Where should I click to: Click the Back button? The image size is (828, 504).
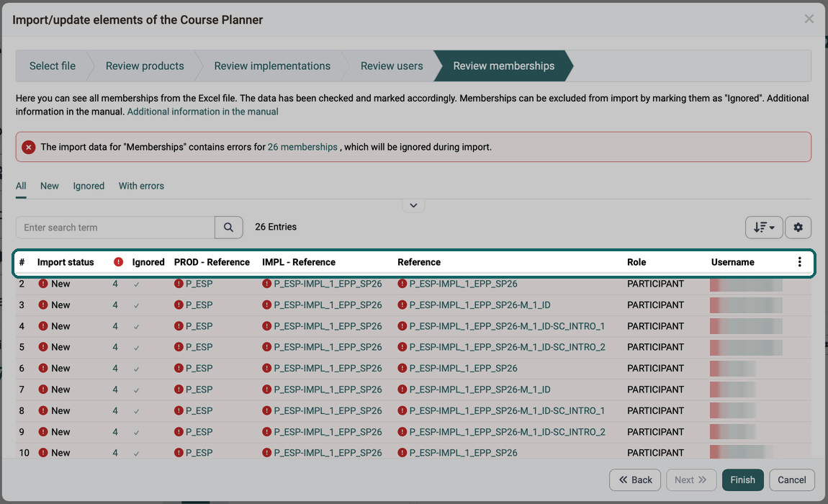635,480
